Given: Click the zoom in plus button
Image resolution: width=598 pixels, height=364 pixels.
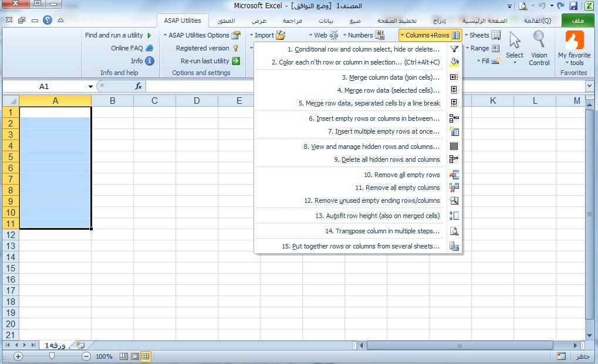Looking at the screenshot, I should click(x=18, y=356).
